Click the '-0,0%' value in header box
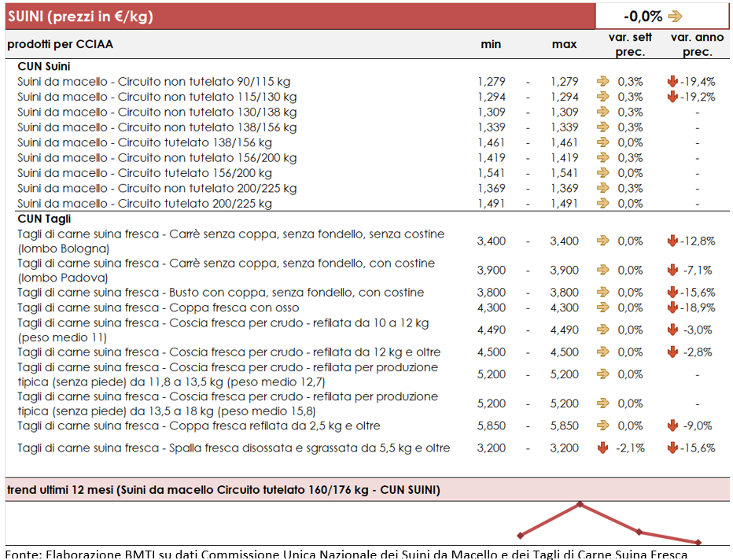 click(x=643, y=17)
